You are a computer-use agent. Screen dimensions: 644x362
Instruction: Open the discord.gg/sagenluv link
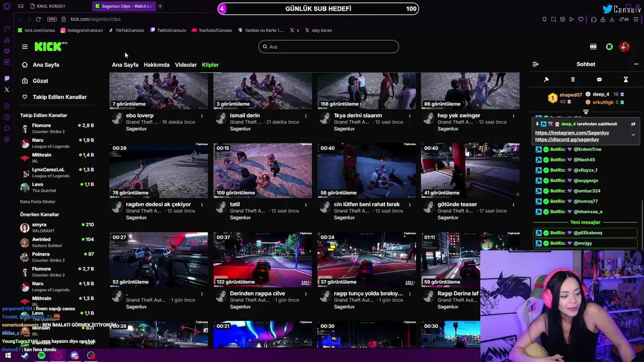[x=567, y=139]
